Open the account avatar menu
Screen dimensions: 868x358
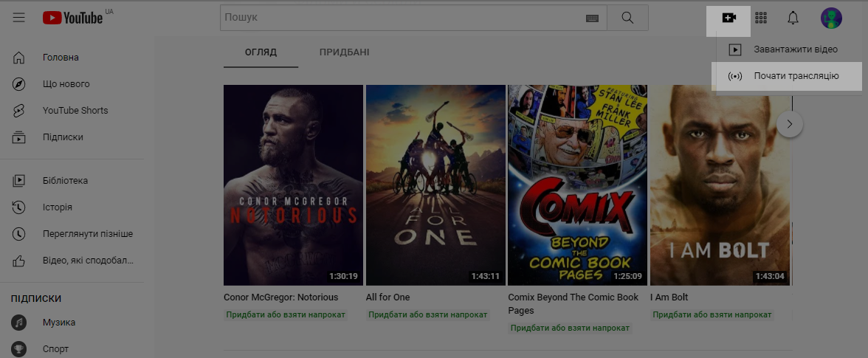[x=831, y=18]
